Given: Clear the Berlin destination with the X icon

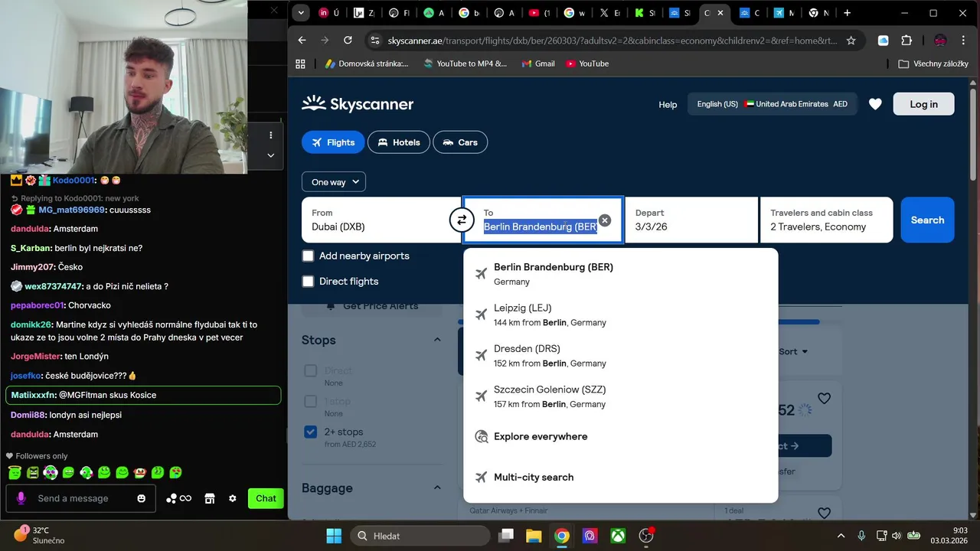Looking at the screenshot, I should click(x=605, y=220).
